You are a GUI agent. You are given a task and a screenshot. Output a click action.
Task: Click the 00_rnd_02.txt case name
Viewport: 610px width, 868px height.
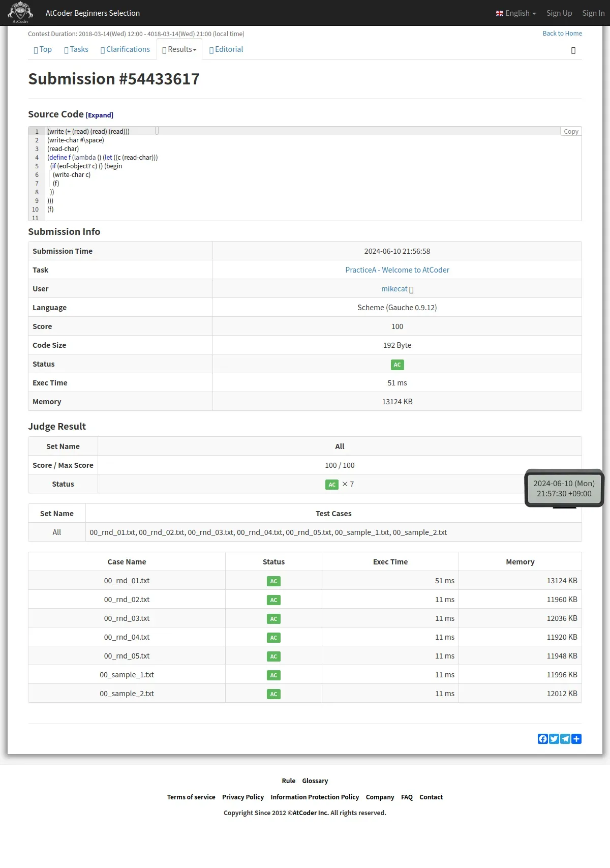pyautogui.click(x=127, y=600)
